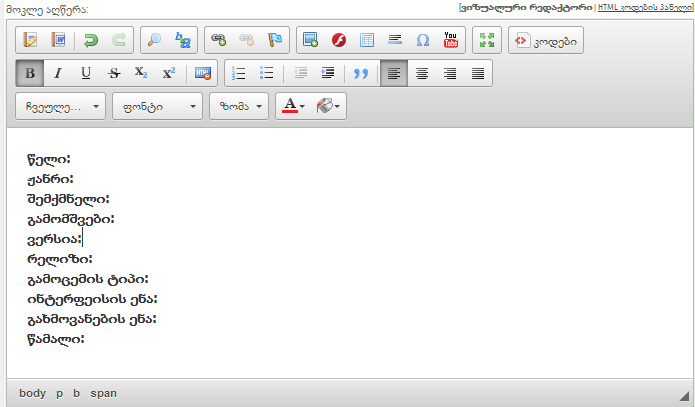
Task: Click the Flash insert icon
Action: [338, 40]
